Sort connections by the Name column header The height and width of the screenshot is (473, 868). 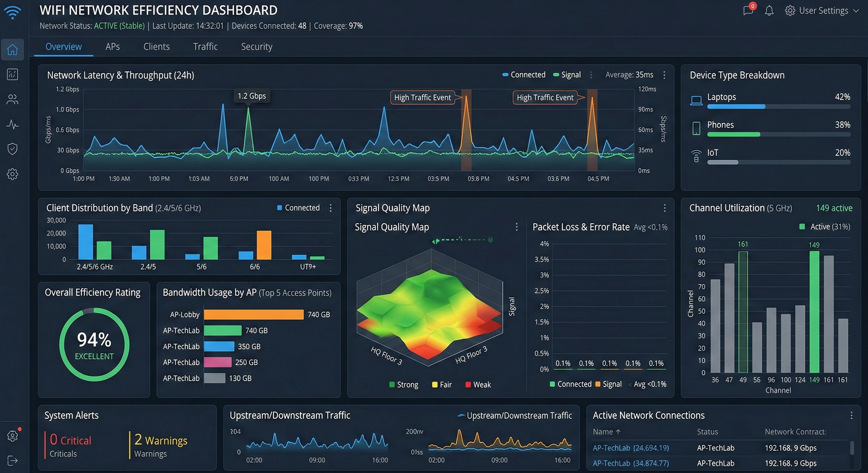[606, 432]
